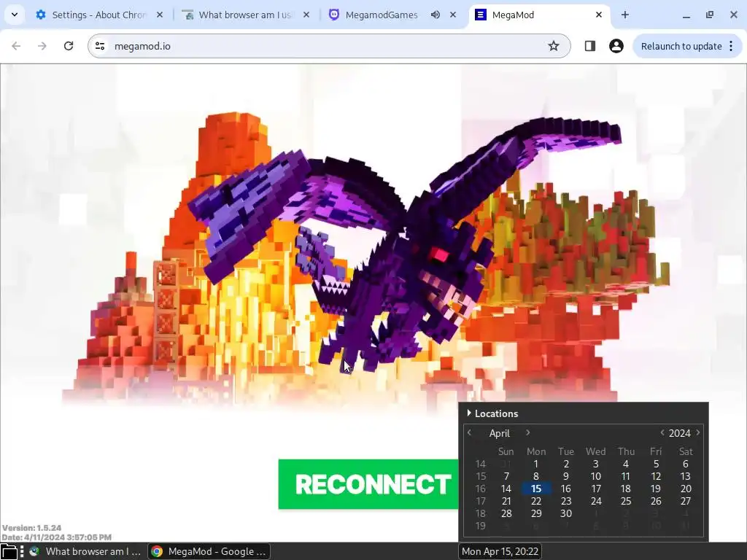747x560 pixels.
Task: Open a new browser tab
Action: [x=625, y=15]
